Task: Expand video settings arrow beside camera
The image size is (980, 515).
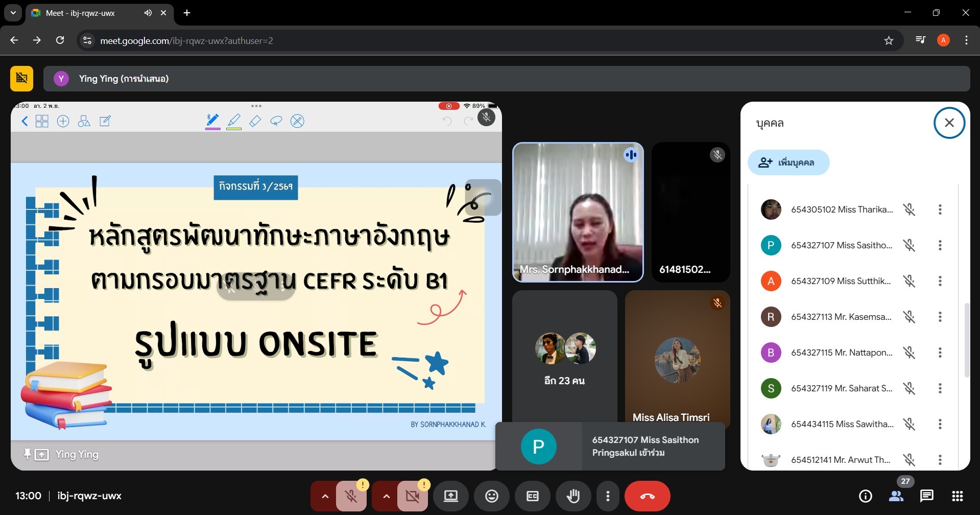Action: (386, 496)
